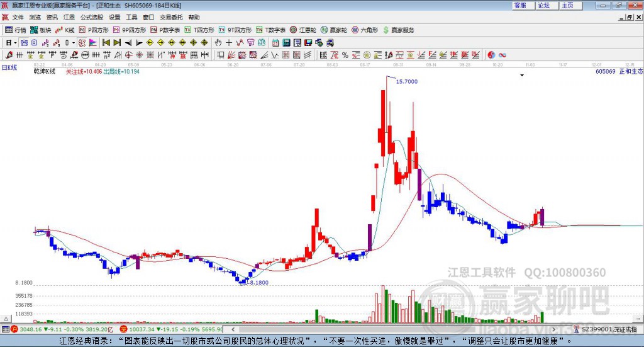Click the 沪 index 3048.16 status entry
This screenshot has height=347, width=644.
(x=62, y=329)
